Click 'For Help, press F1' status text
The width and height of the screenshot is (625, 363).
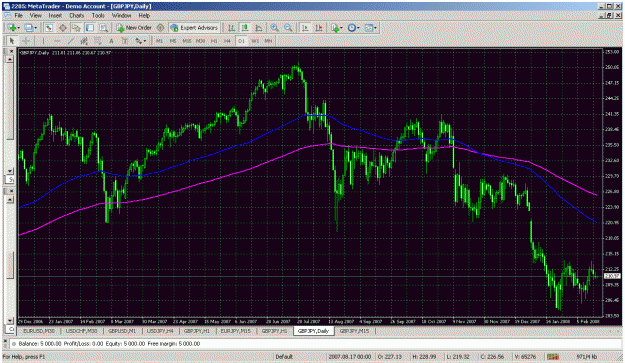click(24, 357)
